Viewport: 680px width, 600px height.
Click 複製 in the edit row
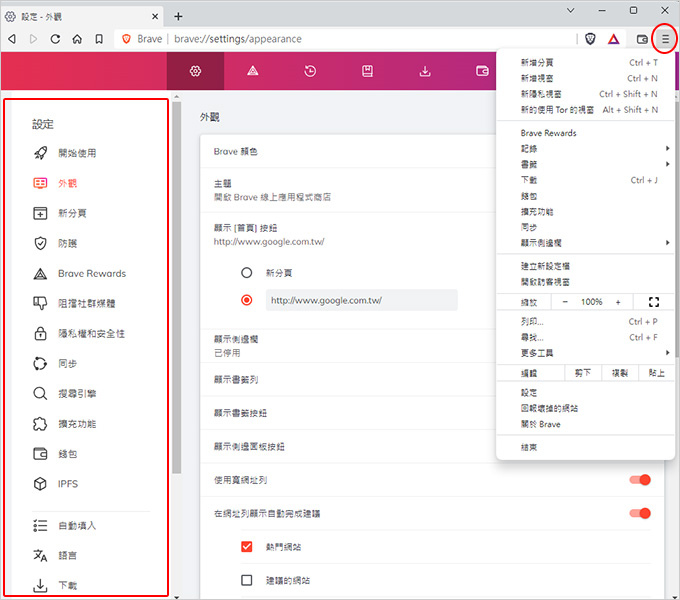coord(620,373)
